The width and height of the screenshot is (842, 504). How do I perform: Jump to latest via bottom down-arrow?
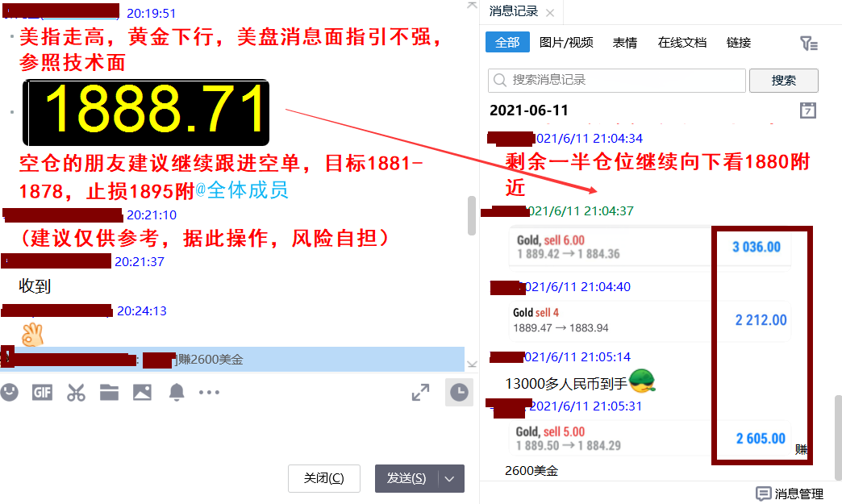tap(472, 364)
